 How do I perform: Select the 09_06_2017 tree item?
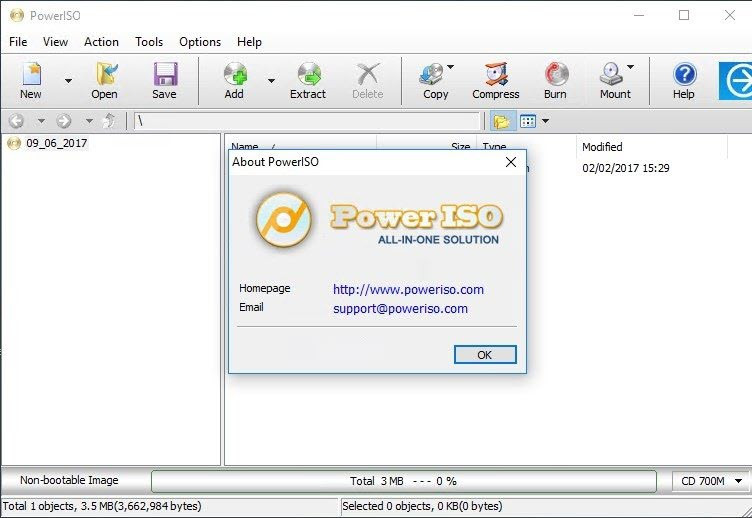click(57, 143)
